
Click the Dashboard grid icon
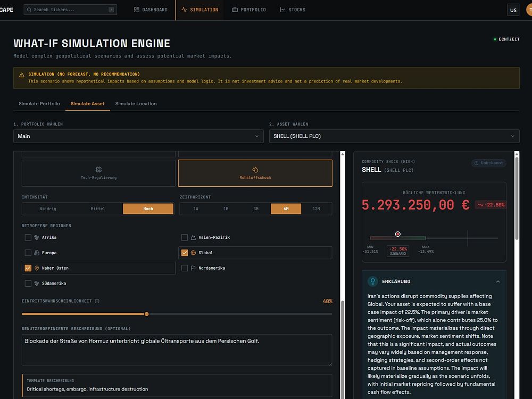tap(136, 10)
